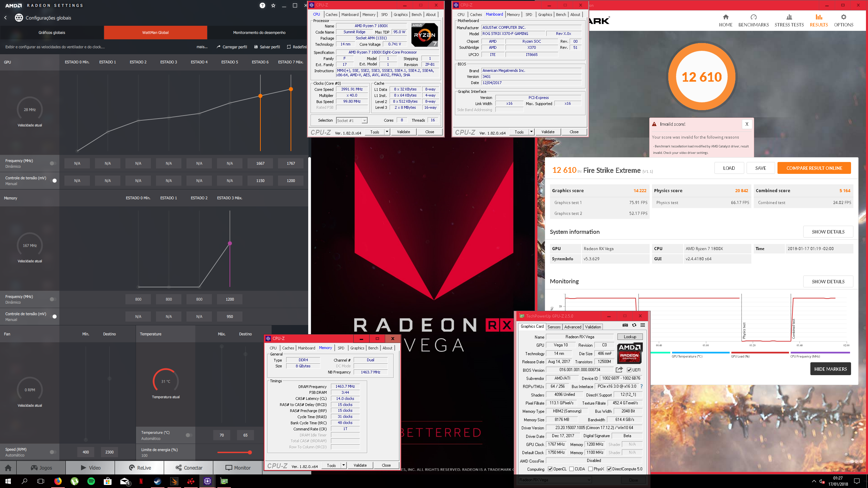
Task: Toggle the PhysX checkbox in GPU-Z
Action: [x=591, y=469]
